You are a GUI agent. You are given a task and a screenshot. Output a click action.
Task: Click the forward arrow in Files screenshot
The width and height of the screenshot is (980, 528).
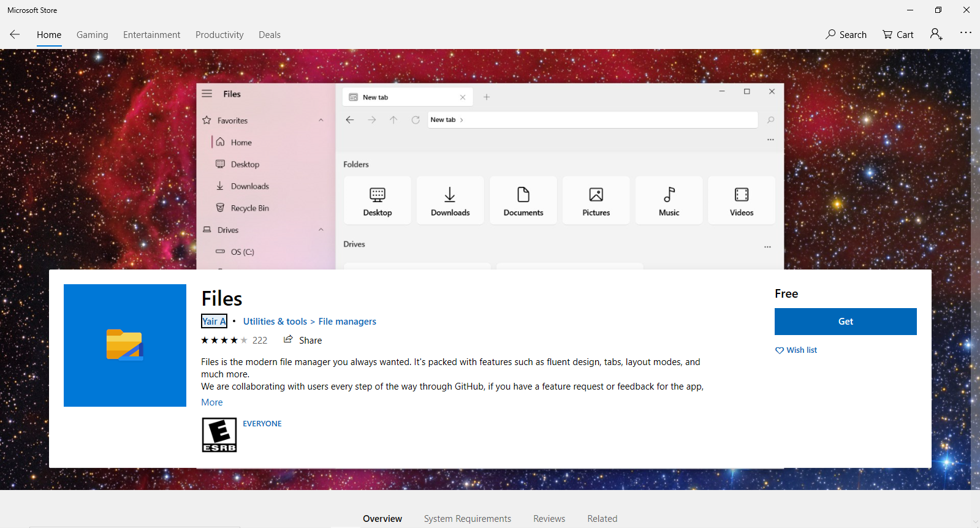pyautogui.click(x=372, y=120)
